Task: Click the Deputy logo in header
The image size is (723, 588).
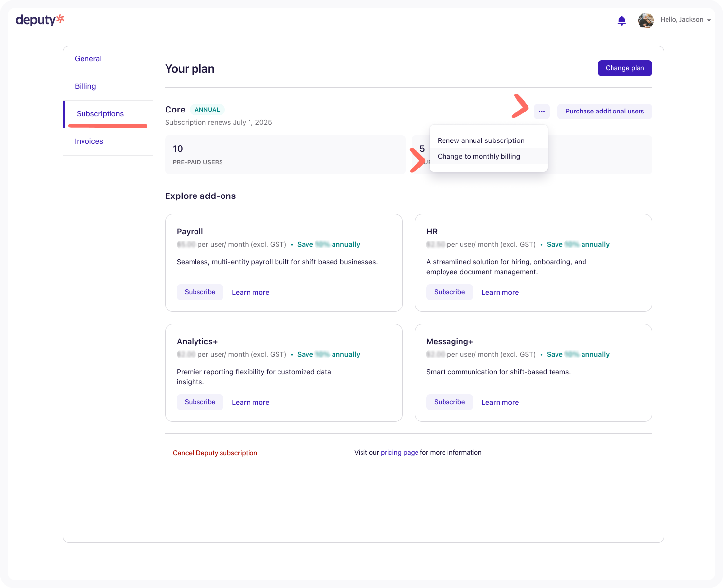Action: (40, 20)
